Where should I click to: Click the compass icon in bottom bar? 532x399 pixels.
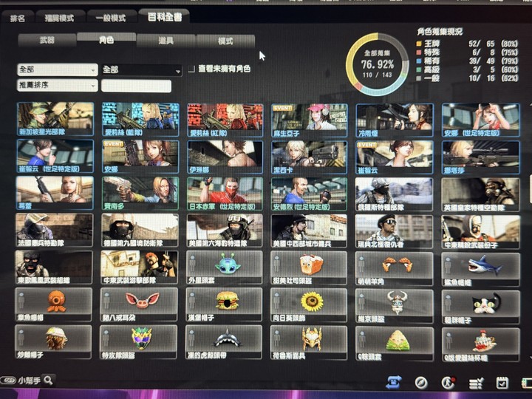click(x=420, y=382)
